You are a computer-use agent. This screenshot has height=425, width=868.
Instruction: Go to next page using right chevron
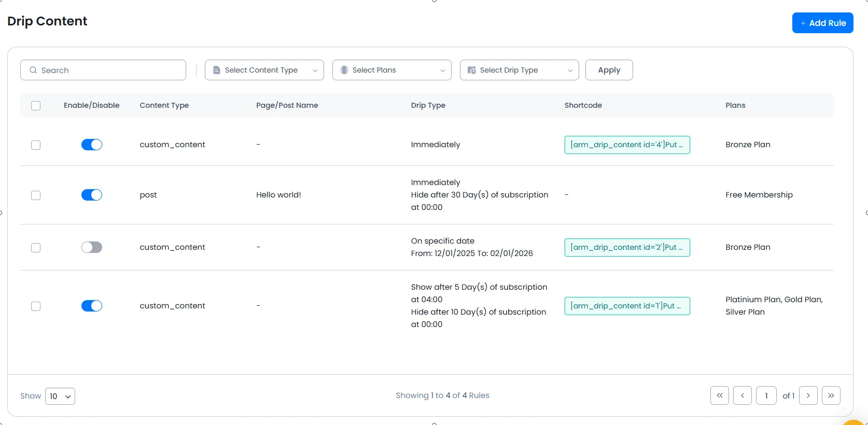coord(808,395)
